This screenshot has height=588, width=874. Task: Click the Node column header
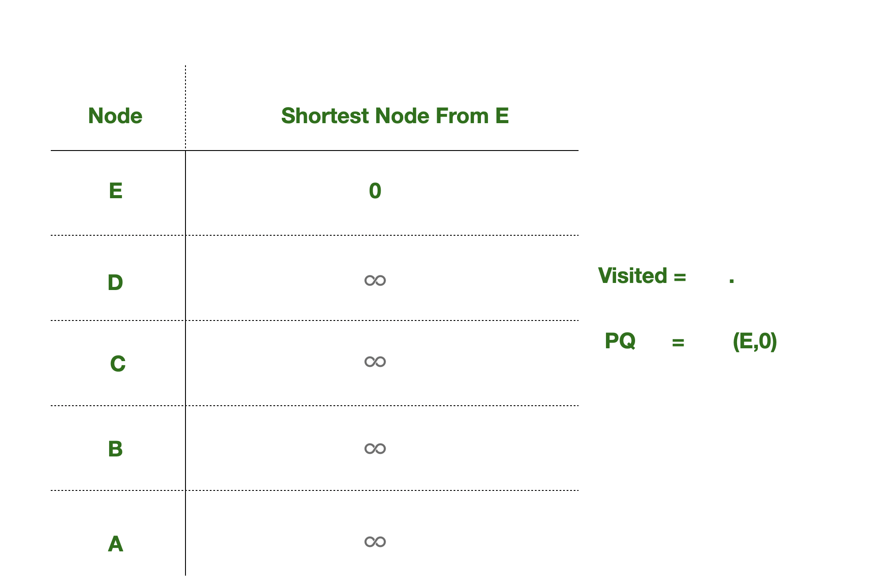click(115, 116)
